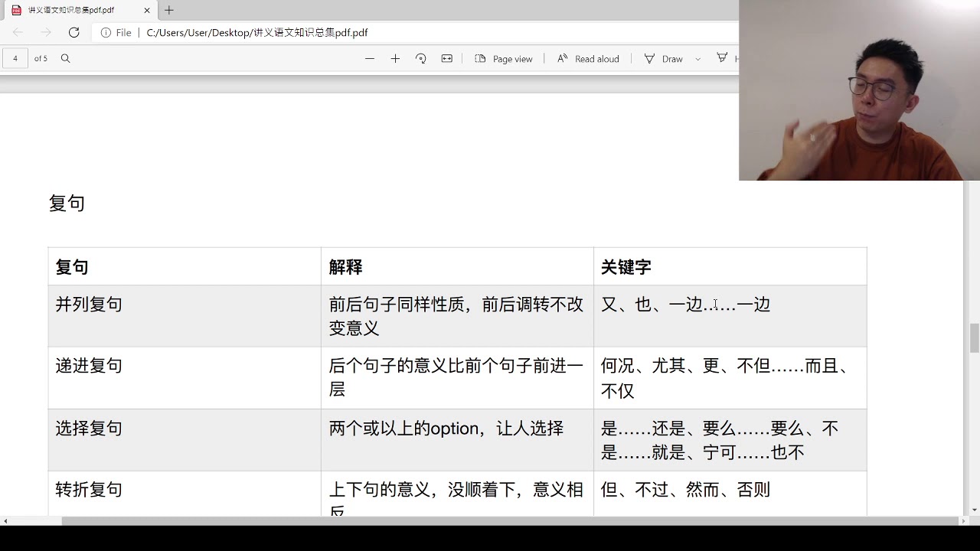This screenshot has height=551, width=980.
Task: Rotate the PDF page
Action: [x=420, y=58]
